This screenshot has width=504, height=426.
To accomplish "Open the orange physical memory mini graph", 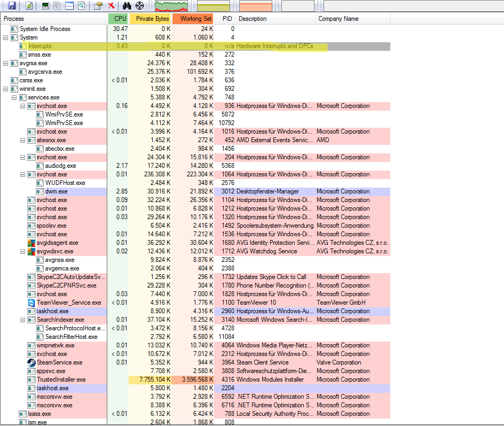I will coord(256,6).
